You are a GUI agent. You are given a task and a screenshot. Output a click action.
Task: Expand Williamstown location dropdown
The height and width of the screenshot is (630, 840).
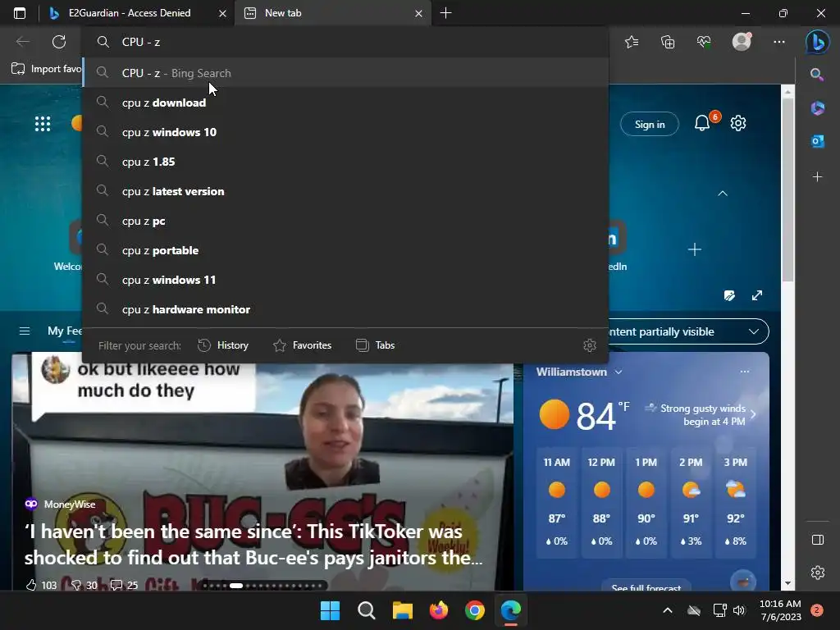(x=619, y=372)
